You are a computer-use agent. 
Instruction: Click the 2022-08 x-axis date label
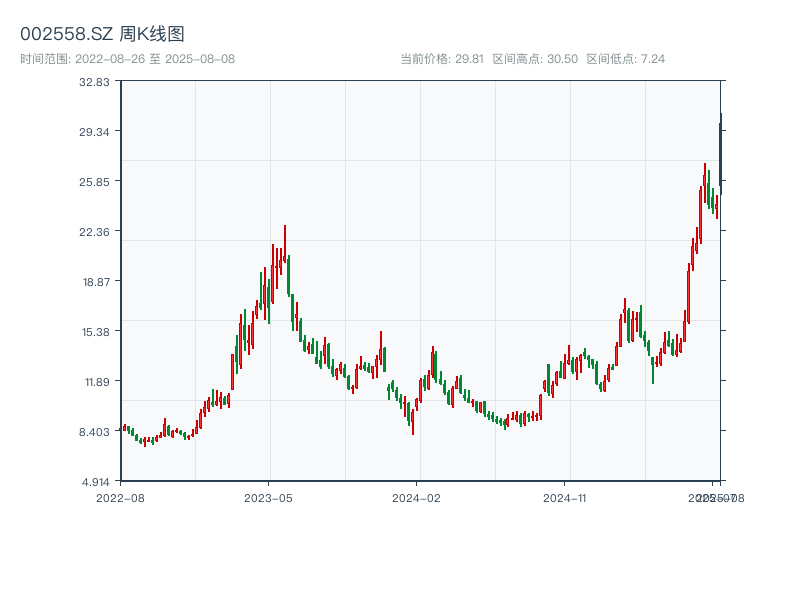(x=120, y=497)
